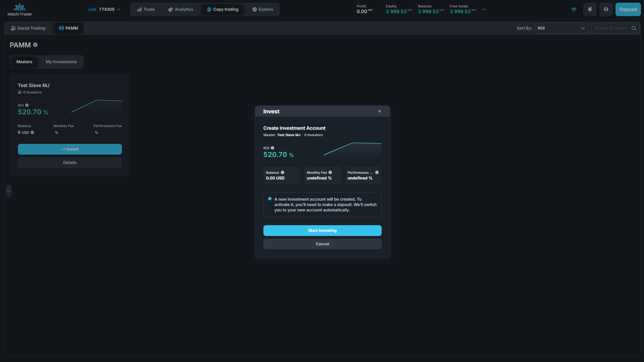Screen dimensions: 644x362
Task: Expand the account funds summary chevron
Action: [x=484, y=9]
